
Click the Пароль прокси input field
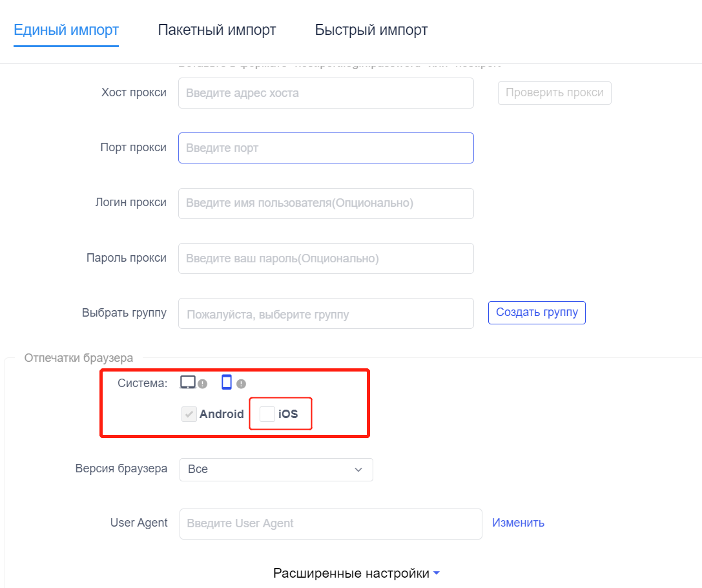(x=325, y=258)
